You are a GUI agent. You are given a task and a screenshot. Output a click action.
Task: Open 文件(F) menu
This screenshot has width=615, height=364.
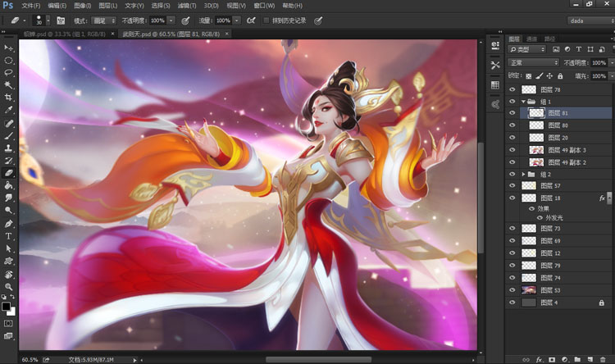coord(30,6)
